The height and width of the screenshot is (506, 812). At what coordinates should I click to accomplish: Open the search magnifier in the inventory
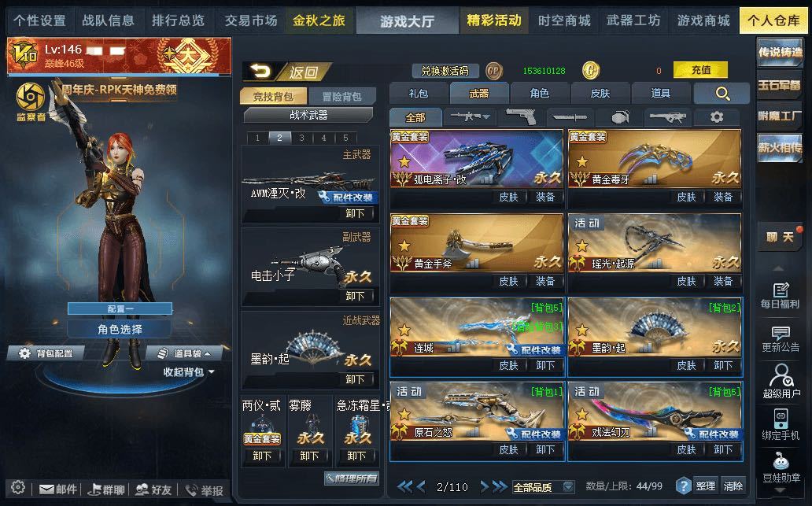[x=722, y=93]
